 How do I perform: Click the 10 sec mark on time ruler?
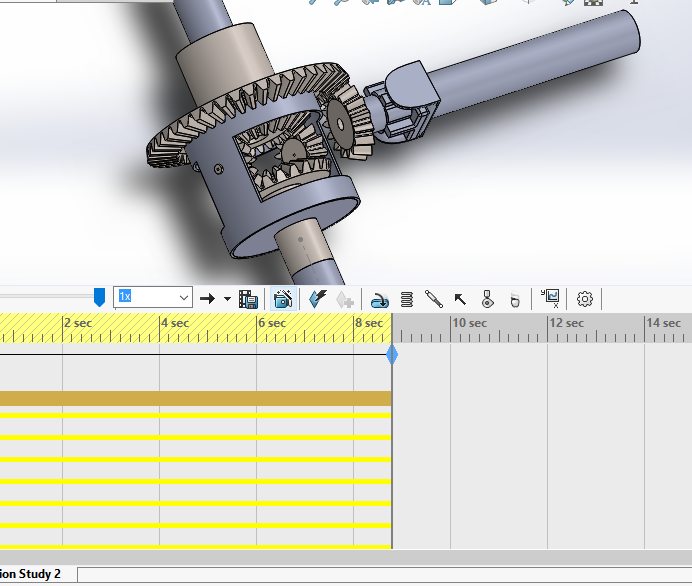tap(470, 323)
